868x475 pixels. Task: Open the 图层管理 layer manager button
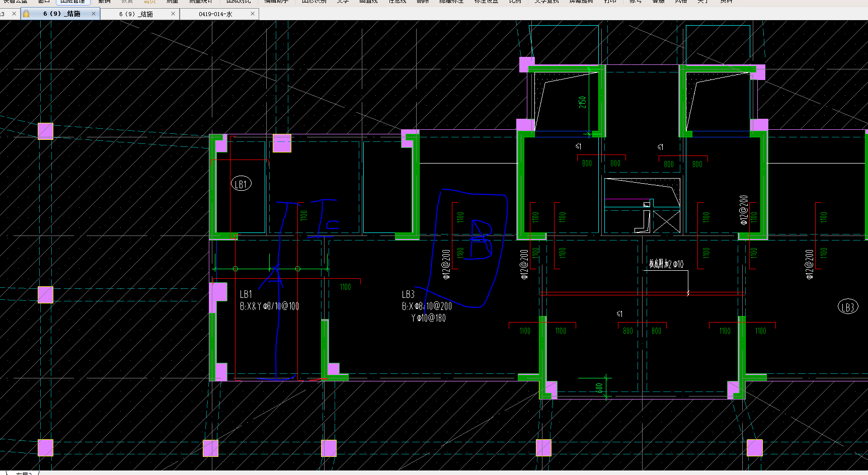(72, 2)
